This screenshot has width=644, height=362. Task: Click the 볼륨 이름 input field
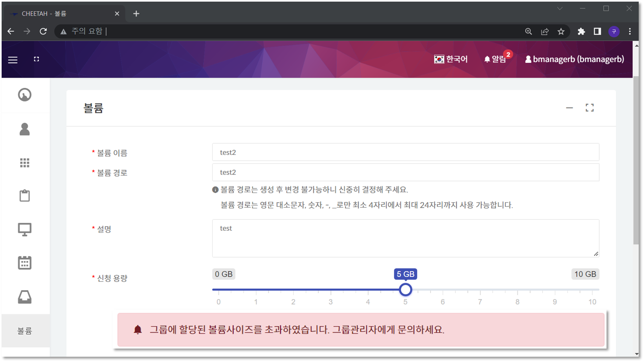[x=405, y=152]
